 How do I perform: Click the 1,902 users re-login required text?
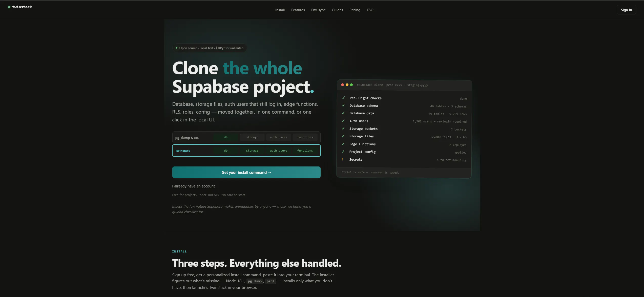pyautogui.click(x=440, y=121)
